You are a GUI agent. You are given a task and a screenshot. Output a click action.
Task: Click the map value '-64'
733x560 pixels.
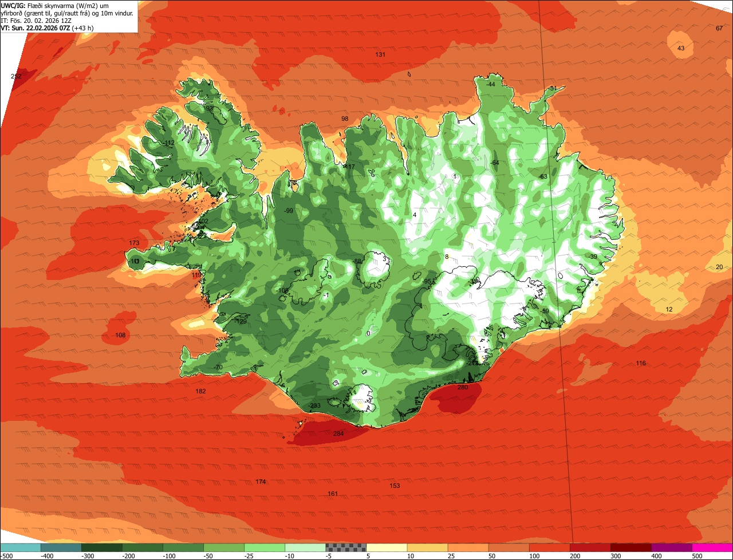tap(495, 163)
